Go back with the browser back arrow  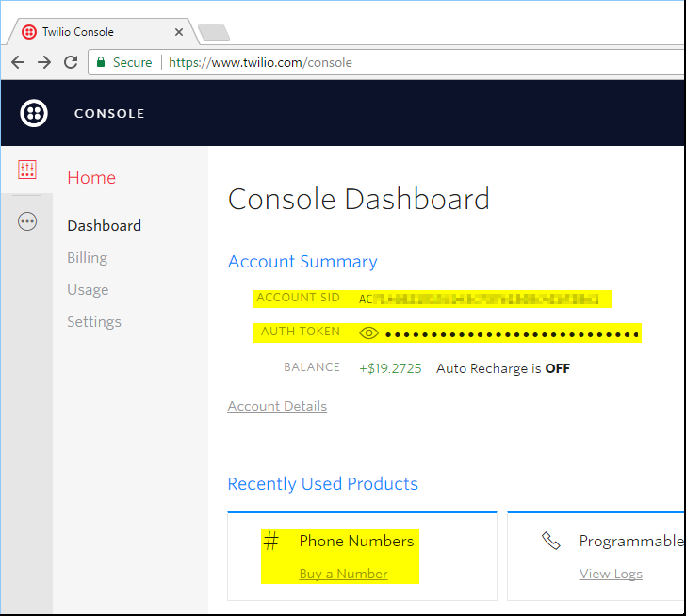(18, 62)
